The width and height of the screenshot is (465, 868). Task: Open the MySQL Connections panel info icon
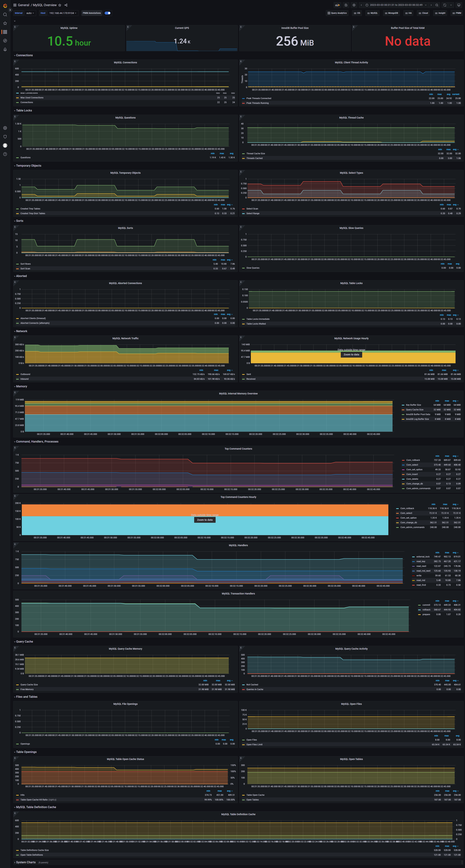[15, 61]
